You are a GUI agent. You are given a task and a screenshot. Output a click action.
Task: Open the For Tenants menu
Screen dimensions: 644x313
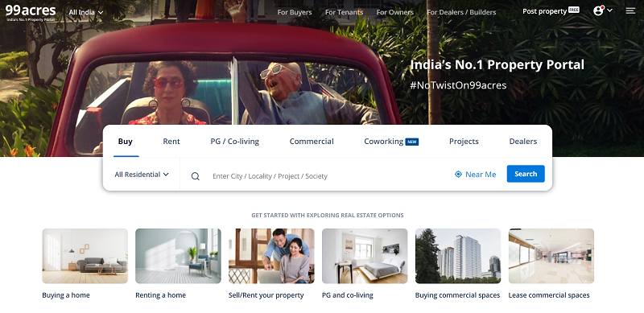pos(345,12)
